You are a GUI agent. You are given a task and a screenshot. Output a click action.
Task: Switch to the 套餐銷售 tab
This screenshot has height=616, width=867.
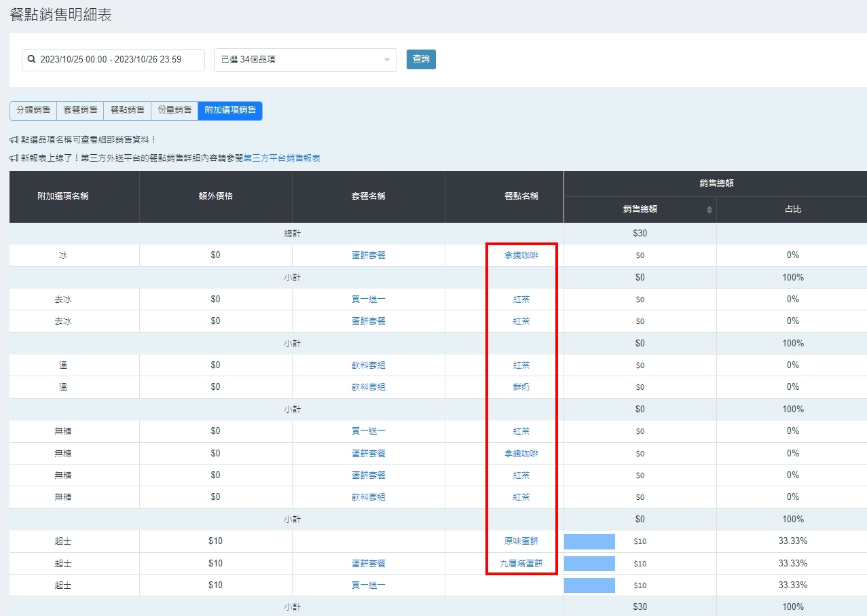pos(80,110)
